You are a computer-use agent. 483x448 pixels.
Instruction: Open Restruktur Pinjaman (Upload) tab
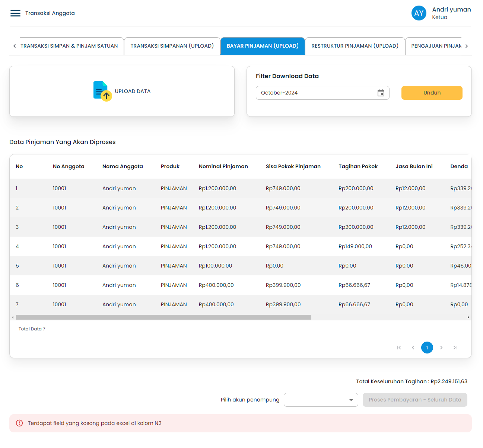[x=355, y=46]
